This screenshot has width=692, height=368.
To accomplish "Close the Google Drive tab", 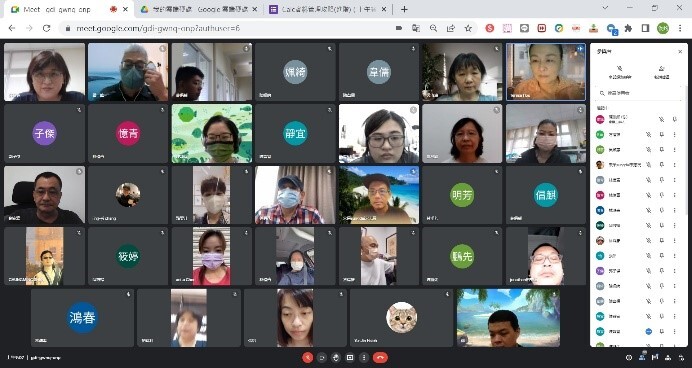I will point(255,9).
